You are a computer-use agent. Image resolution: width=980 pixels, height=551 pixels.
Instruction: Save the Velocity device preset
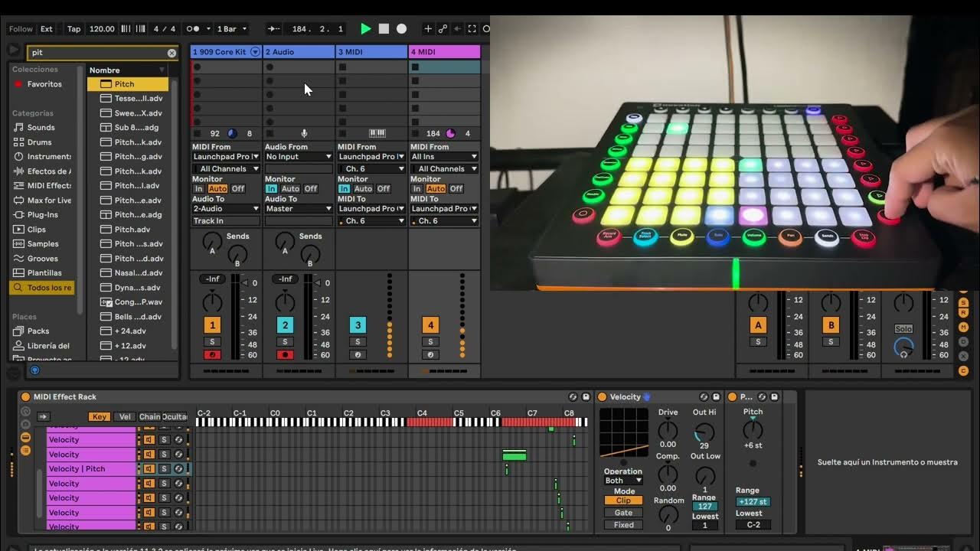[x=717, y=397]
